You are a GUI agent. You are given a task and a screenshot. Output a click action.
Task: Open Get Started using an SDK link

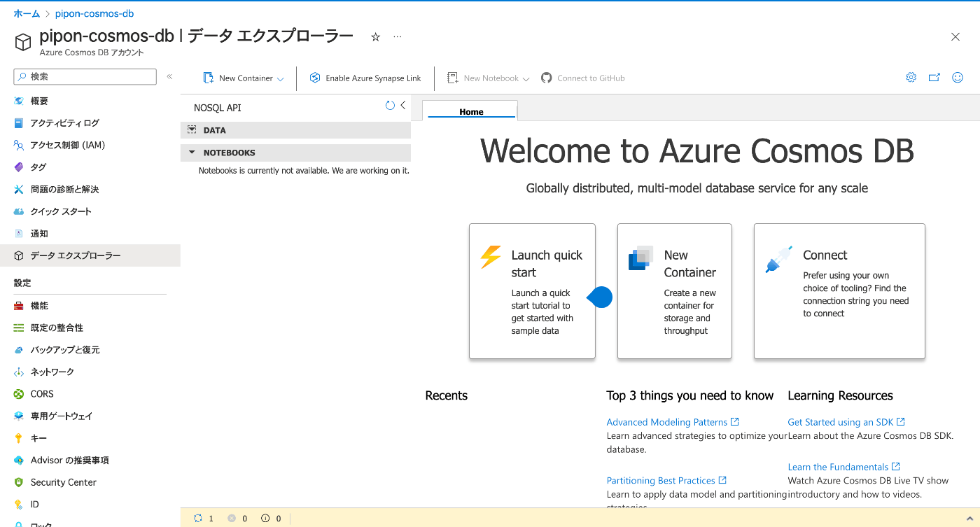point(846,422)
